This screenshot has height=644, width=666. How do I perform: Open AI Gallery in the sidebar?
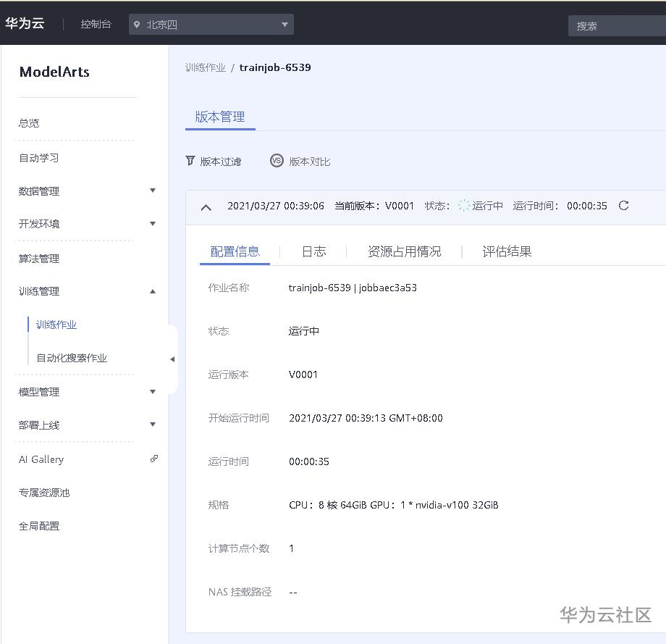[41, 459]
